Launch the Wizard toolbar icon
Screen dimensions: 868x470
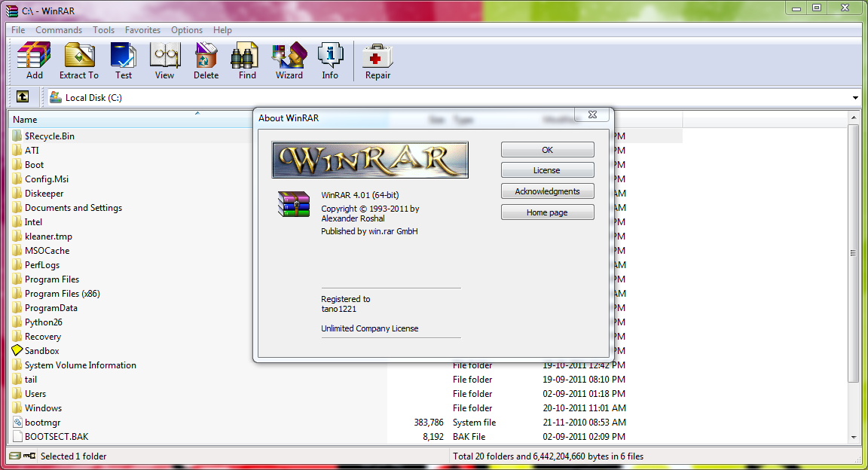[289, 55]
